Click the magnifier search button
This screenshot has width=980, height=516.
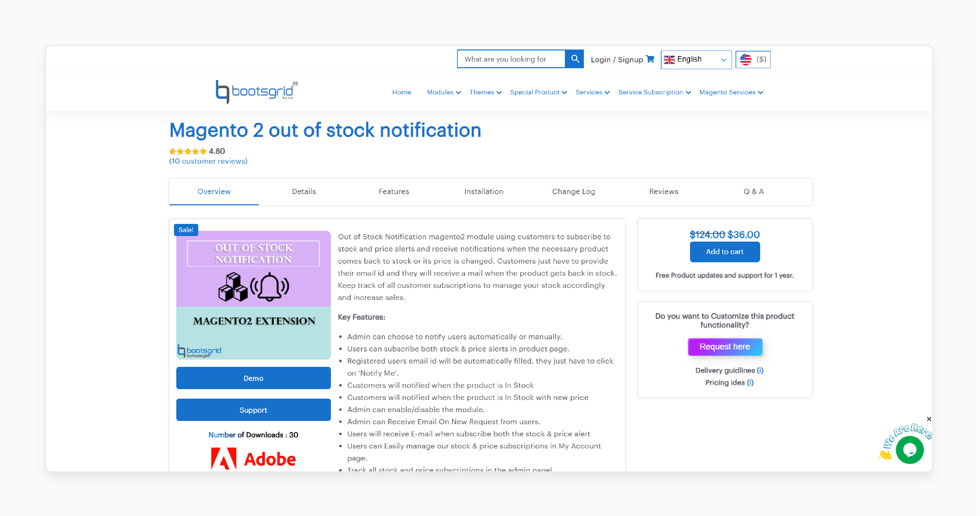[574, 59]
